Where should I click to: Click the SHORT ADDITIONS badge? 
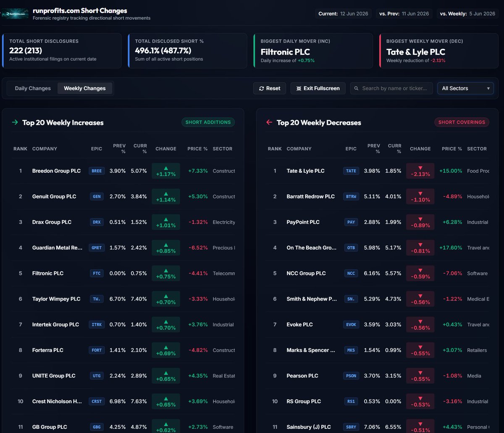[x=208, y=122]
